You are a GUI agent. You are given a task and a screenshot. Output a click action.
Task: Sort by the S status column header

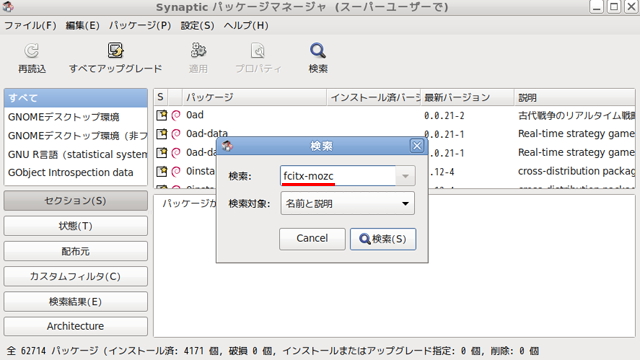click(x=161, y=97)
